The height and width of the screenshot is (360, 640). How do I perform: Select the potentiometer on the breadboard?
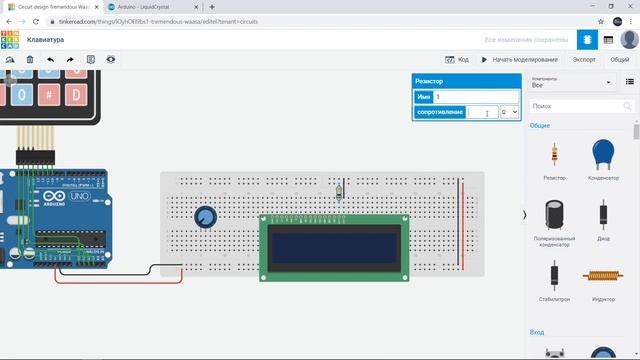(x=205, y=217)
